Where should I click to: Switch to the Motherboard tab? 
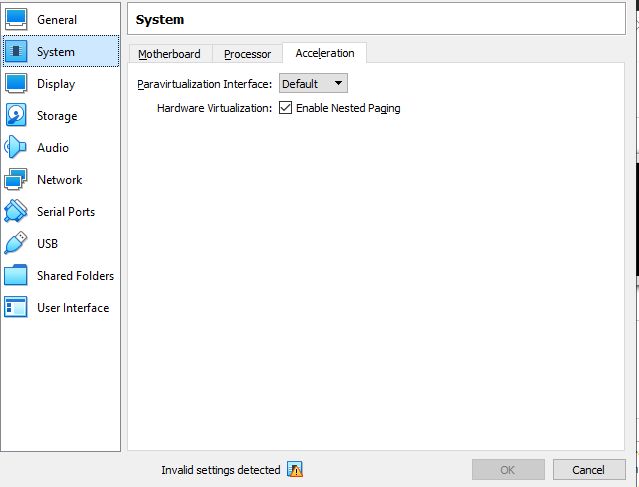[x=170, y=54]
